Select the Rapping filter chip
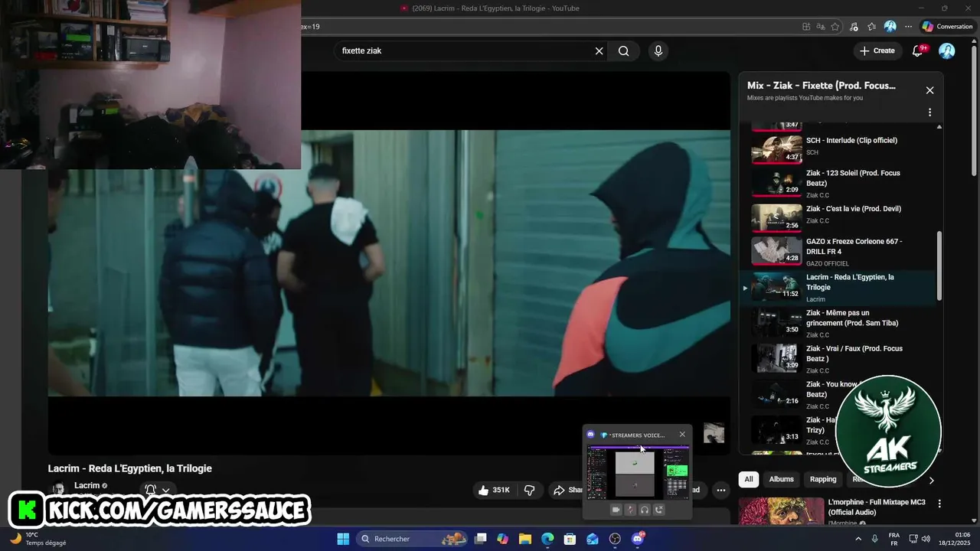 (823, 479)
